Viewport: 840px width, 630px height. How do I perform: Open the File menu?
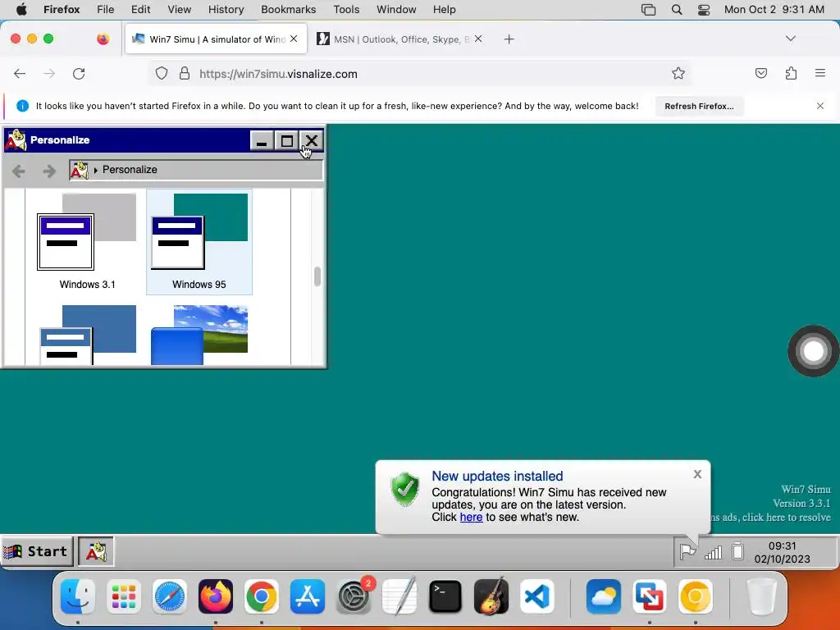pyautogui.click(x=106, y=10)
